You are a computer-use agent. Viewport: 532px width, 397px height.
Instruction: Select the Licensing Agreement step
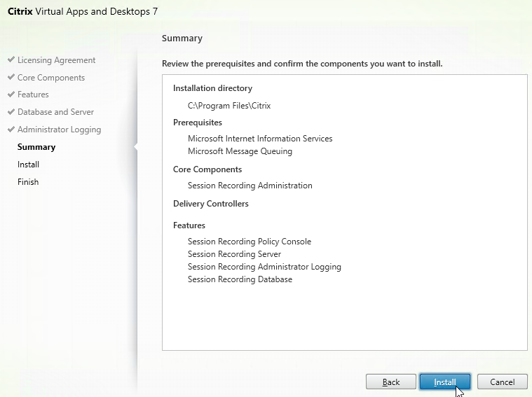tap(56, 60)
